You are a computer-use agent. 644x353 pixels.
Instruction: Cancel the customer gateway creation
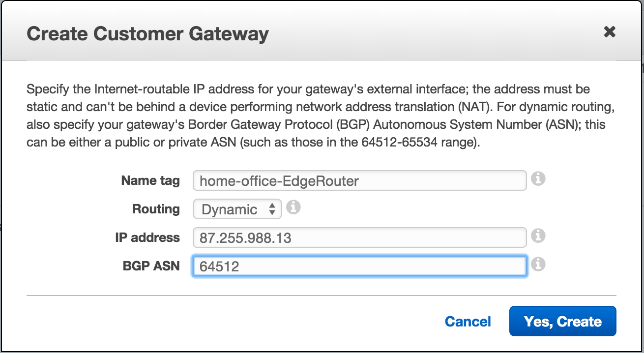coord(468,322)
